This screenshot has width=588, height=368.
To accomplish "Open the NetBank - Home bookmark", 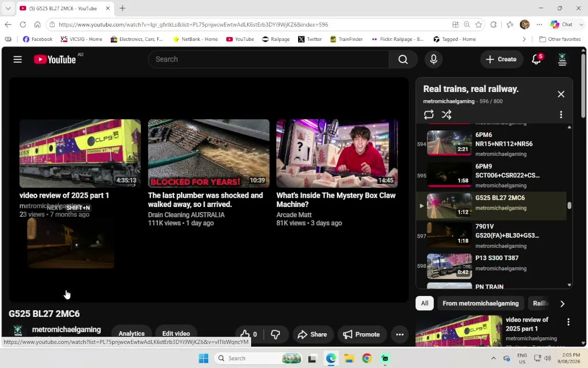I will [x=195, y=39].
